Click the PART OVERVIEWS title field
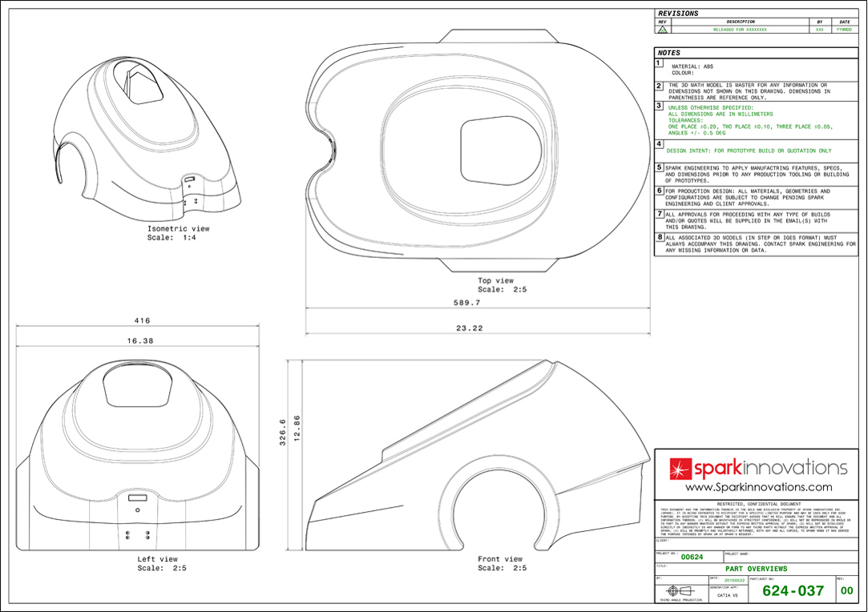868x612 pixels. [756, 569]
